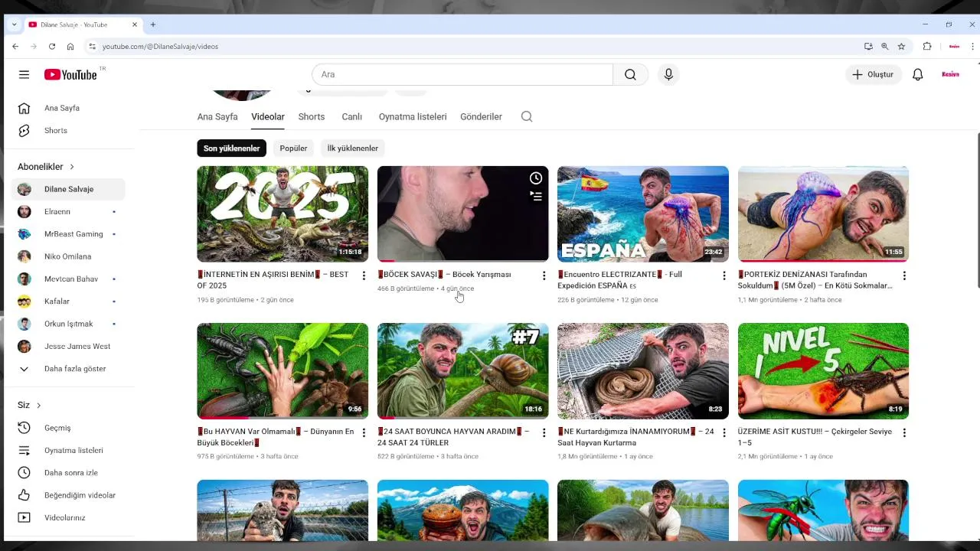Open options for 24 SAAT BOYUNCA video
The height and width of the screenshot is (551, 980).
click(544, 432)
